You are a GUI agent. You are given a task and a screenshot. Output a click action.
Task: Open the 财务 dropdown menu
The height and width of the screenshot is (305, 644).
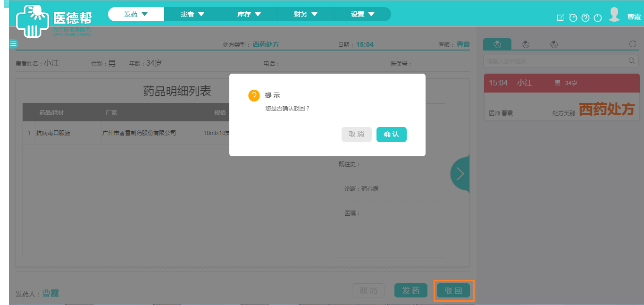[x=306, y=14]
